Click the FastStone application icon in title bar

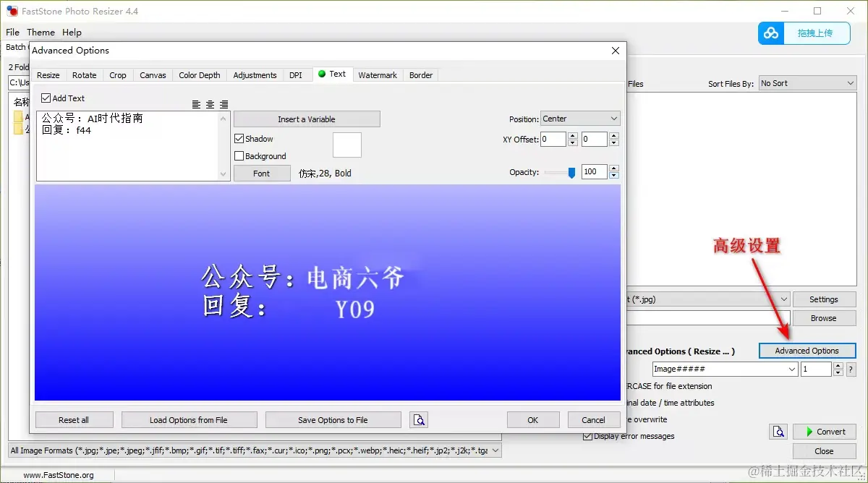coord(10,10)
